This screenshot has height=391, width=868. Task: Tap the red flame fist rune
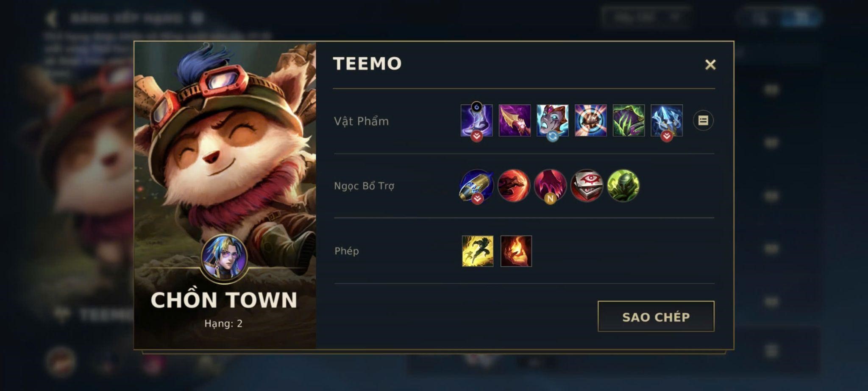tap(514, 185)
